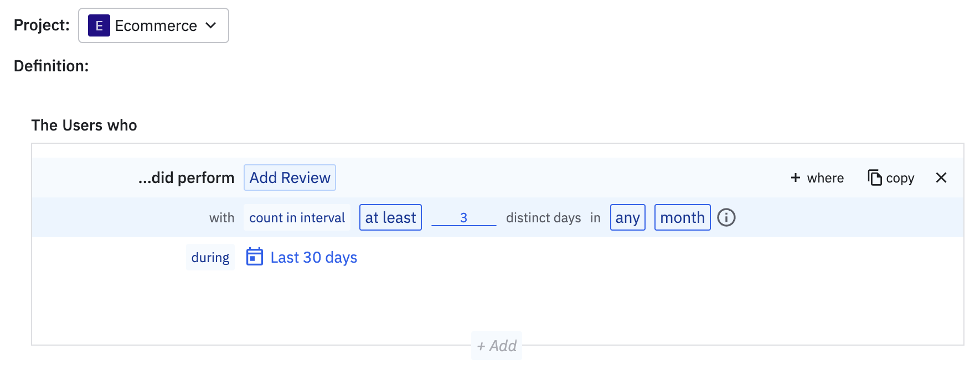Open the "Last 30 days" date range

click(313, 257)
